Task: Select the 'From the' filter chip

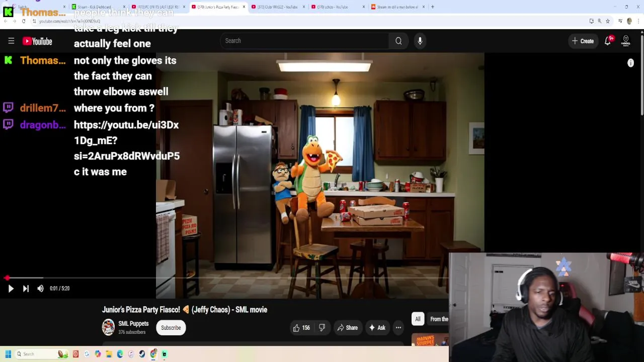Action: [438, 319]
